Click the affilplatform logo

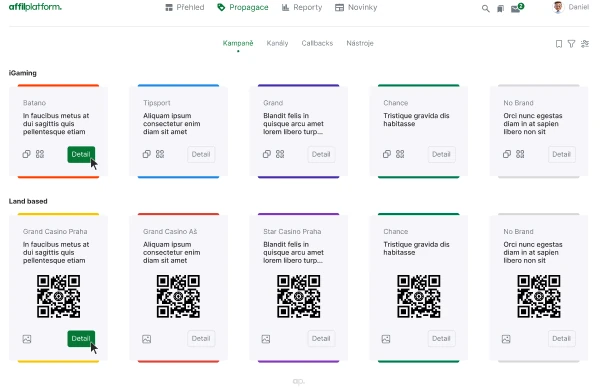click(35, 7)
